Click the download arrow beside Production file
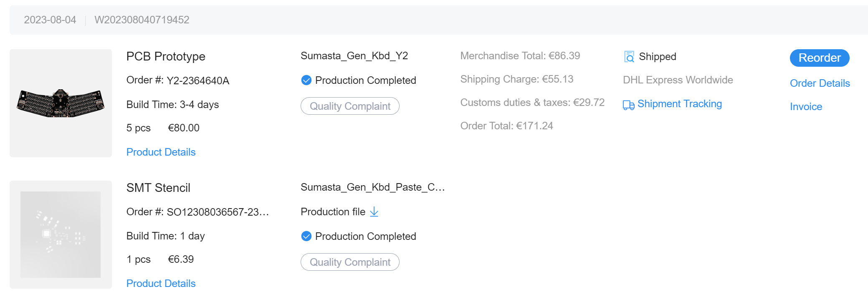Screen dimensions: 868x302 [374, 212]
